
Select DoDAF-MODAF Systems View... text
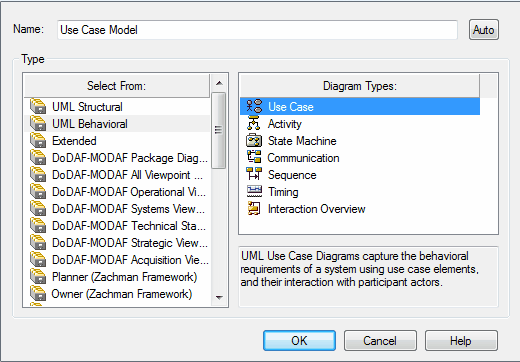128,209
